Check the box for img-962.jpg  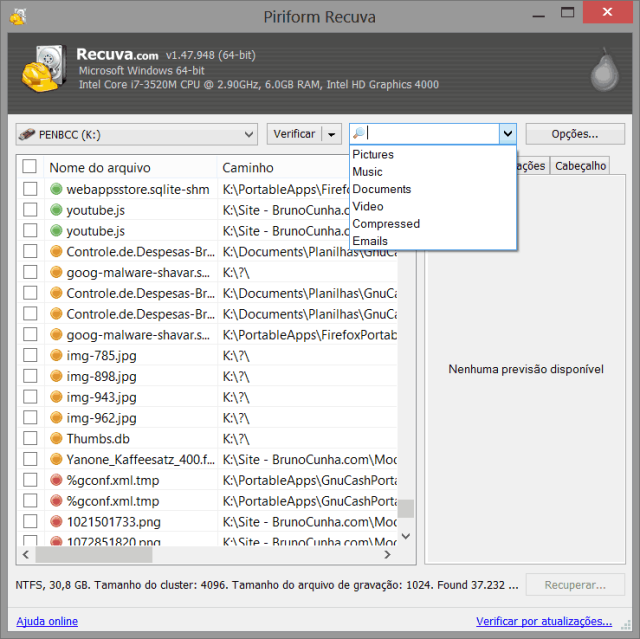click(x=30, y=417)
